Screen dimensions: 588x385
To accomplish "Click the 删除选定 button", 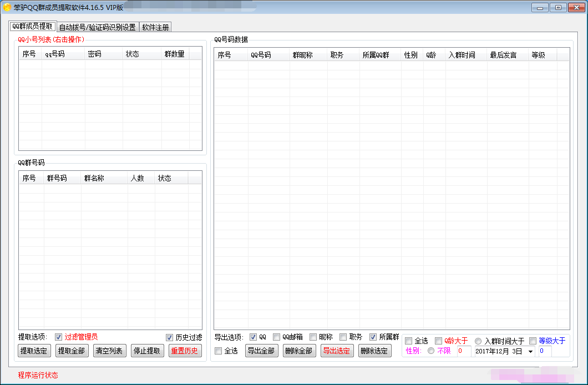I will (x=374, y=351).
